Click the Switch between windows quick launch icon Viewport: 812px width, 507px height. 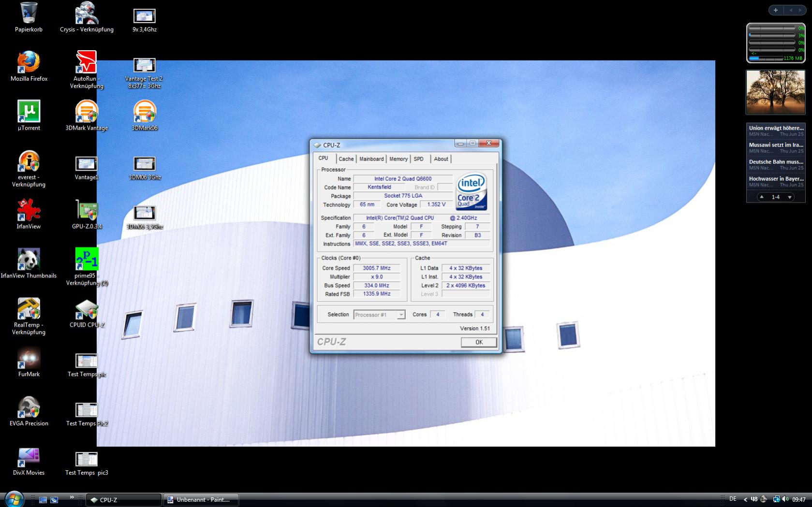pos(54,500)
